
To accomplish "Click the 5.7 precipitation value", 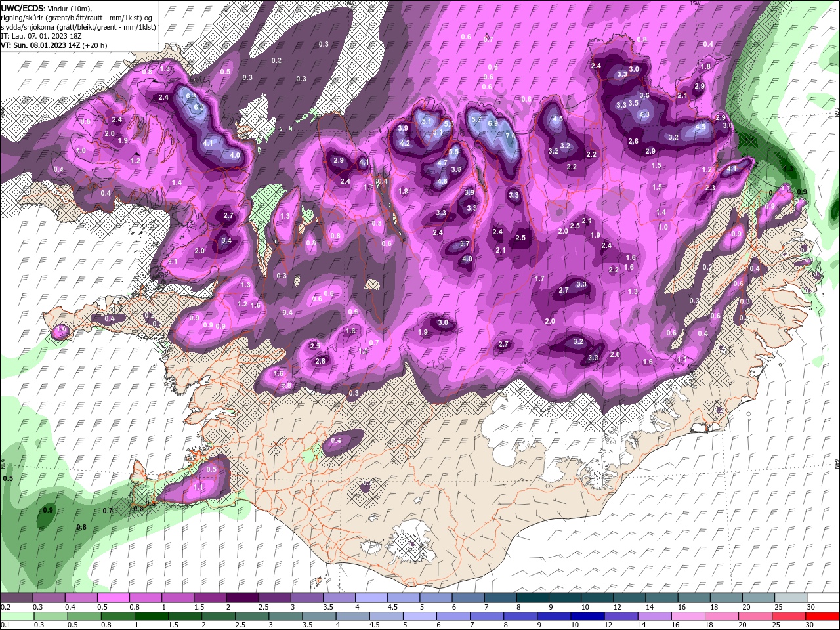I will 476,119.
